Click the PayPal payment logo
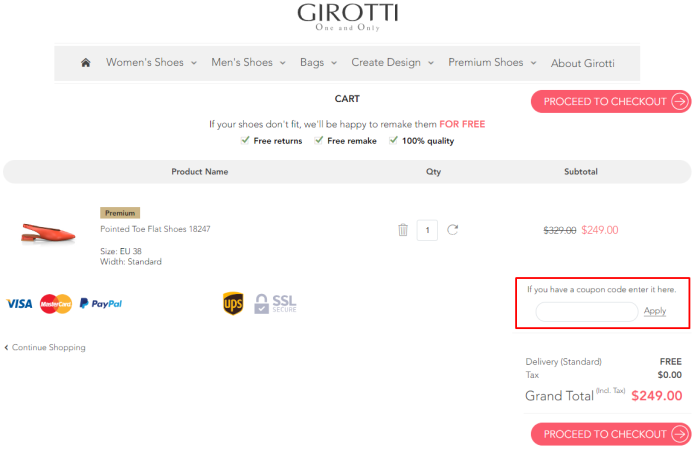The image size is (700, 451). (x=101, y=304)
